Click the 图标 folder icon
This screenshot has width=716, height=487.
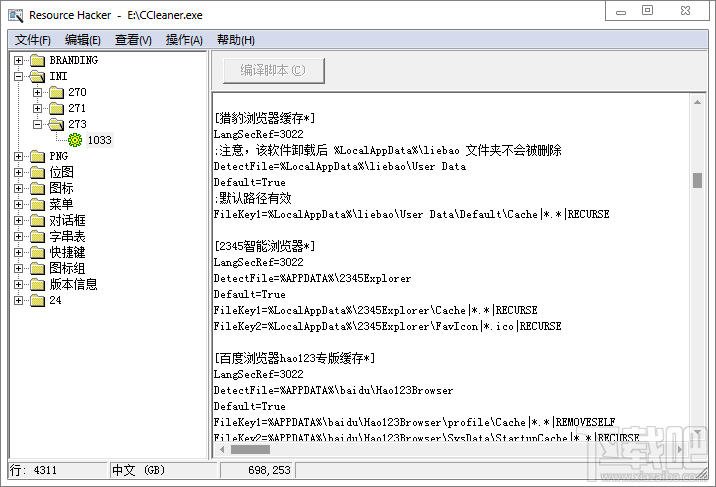37,189
